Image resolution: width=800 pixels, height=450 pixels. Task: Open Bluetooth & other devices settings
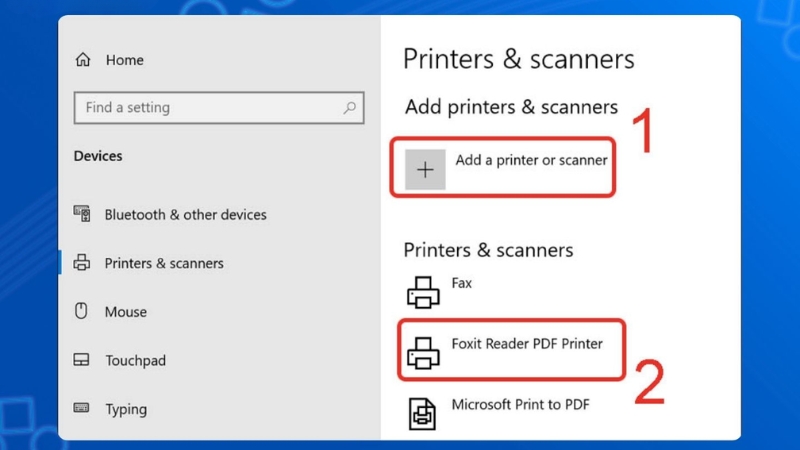point(185,214)
